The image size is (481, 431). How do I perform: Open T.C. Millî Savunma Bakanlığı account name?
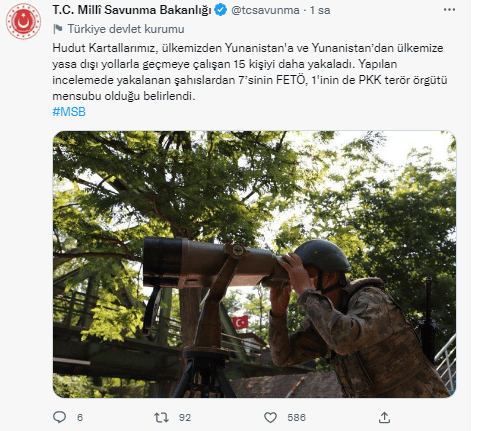[x=132, y=10]
